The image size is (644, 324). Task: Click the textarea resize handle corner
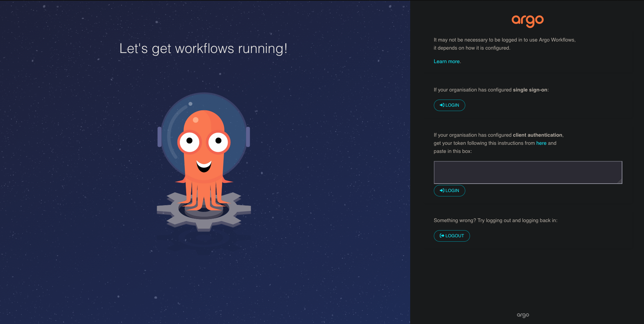tap(620, 181)
